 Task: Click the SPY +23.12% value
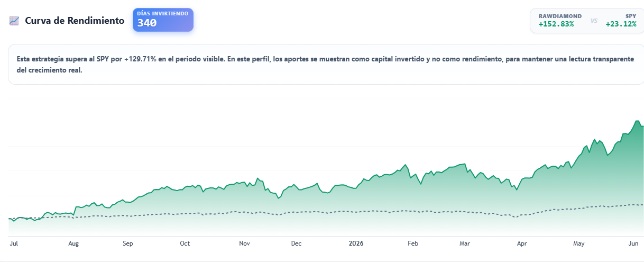(621, 24)
